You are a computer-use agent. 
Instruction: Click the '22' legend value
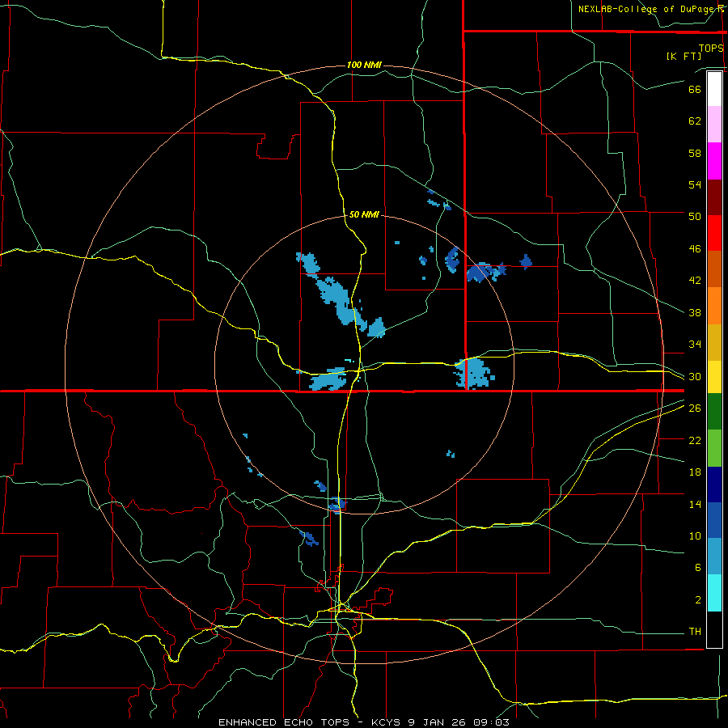[695, 440]
